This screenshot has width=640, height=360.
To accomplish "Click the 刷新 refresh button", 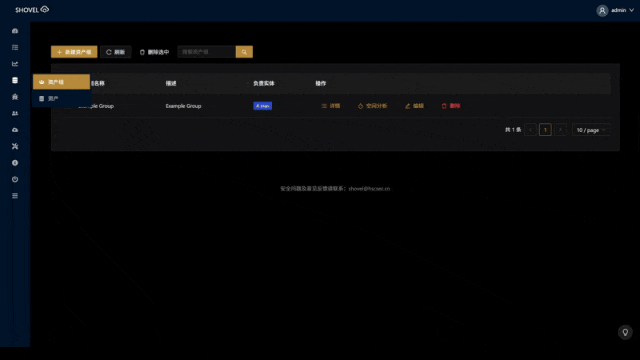I will coord(116,52).
